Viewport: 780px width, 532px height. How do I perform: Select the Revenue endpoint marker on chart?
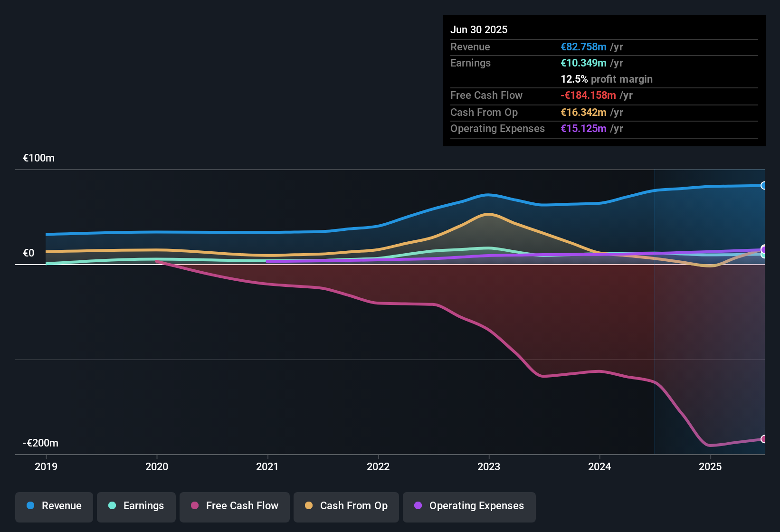[763, 186]
